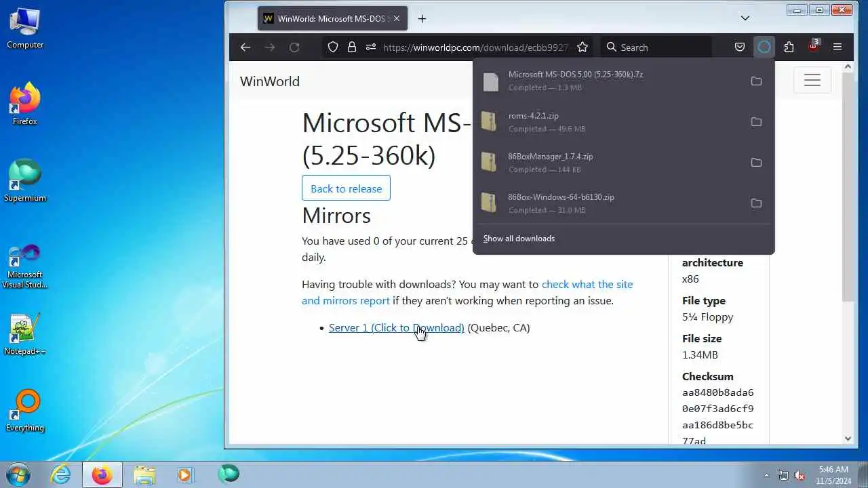The width and height of the screenshot is (868, 488).
Task: Open the shield tracking protection icon
Action: [x=333, y=47]
